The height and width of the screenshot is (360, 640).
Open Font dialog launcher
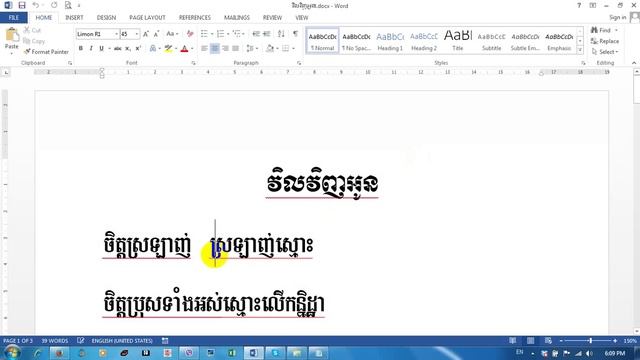193,63
